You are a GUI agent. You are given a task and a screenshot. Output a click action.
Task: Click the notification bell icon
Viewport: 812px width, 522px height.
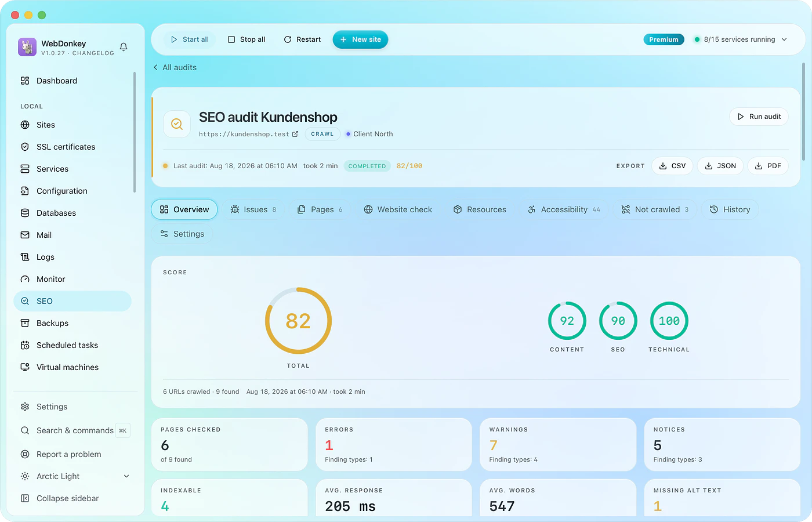point(124,47)
